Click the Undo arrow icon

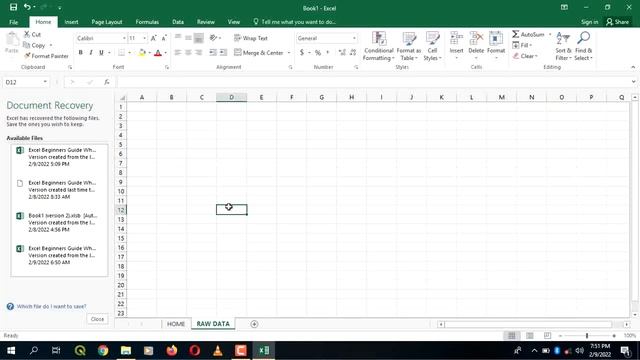pyautogui.click(x=27, y=7)
